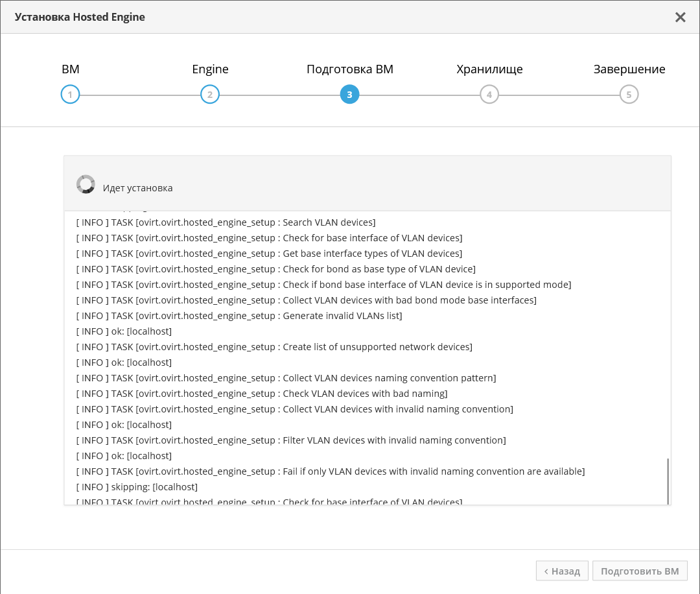The height and width of the screenshot is (594, 700).
Task: Go back with the Назад button
Action: click(x=562, y=571)
